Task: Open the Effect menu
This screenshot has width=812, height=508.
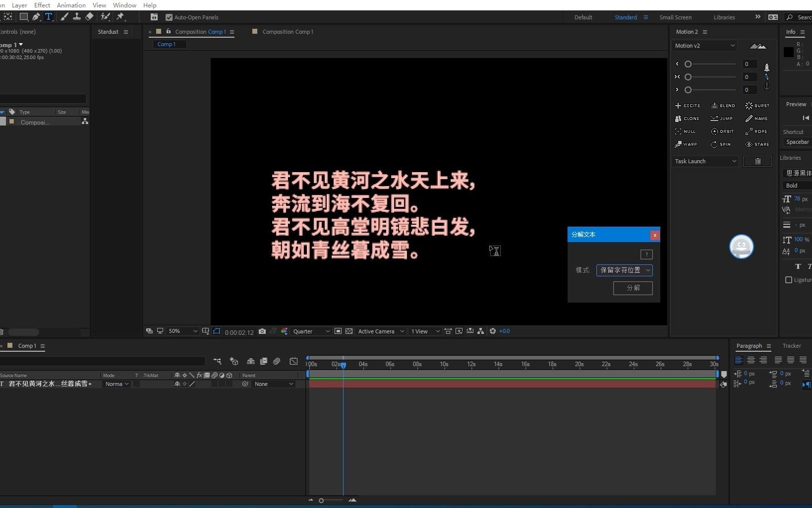Action: [x=42, y=5]
